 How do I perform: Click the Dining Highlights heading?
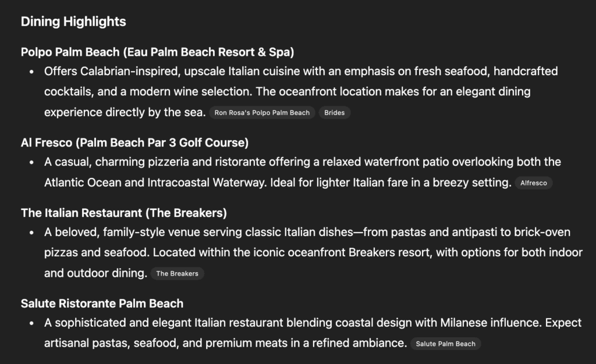(73, 22)
